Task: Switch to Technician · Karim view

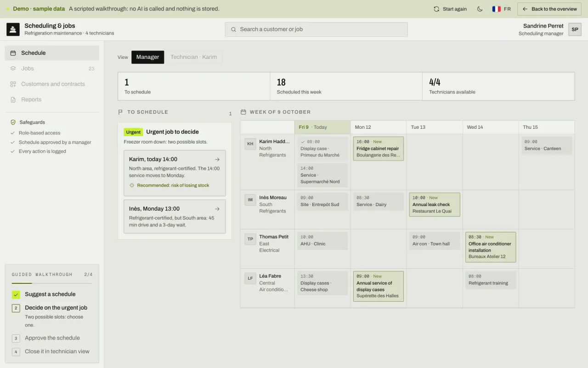Action: pos(194,57)
